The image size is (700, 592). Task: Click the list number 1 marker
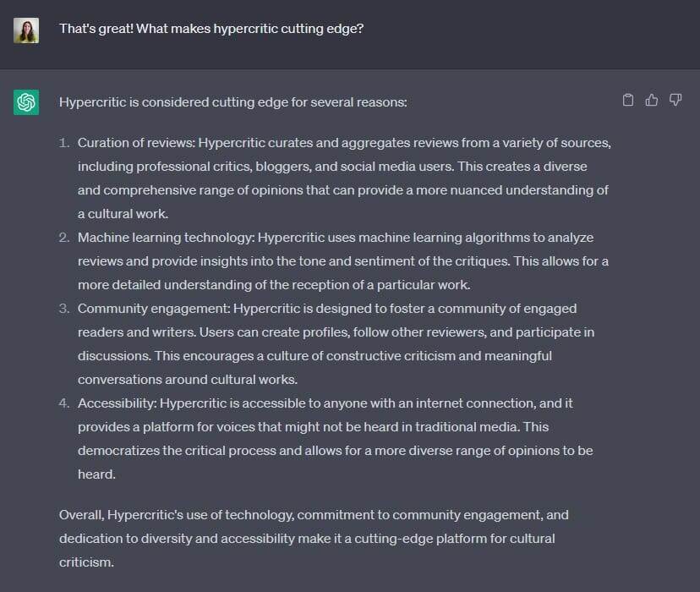point(64,143)
